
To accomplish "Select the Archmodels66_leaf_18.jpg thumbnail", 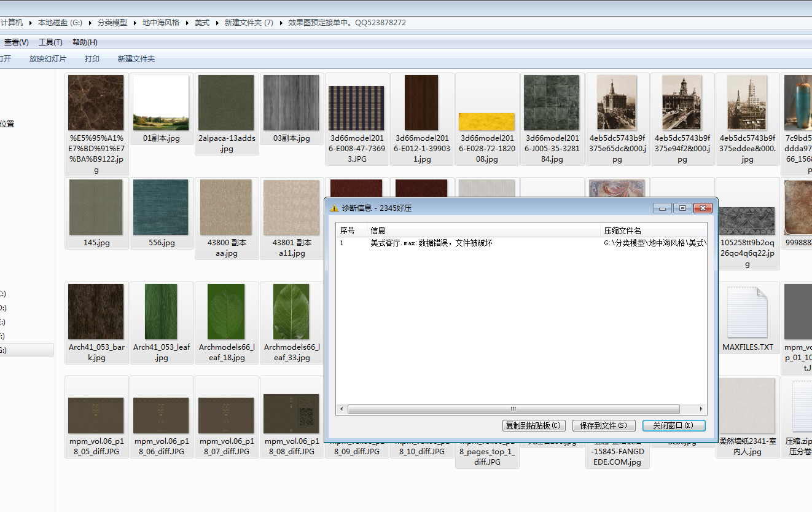I will coord(226,312).
